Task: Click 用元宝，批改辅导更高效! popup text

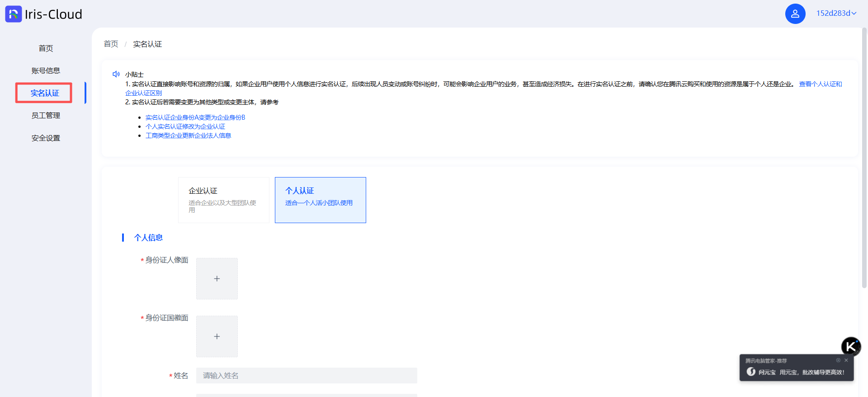Action: tap(812, 372)
